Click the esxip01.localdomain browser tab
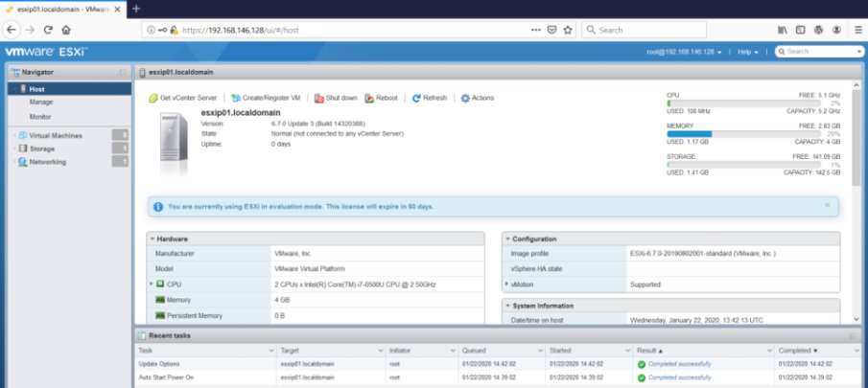 [x=62, y=9]
